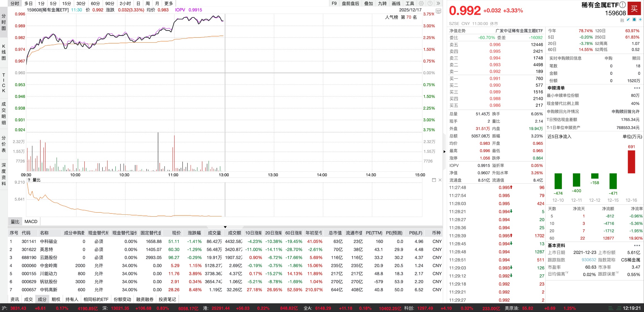
Task: Maximize the 量比 indicator sub-panel
Action: (434, 180)
